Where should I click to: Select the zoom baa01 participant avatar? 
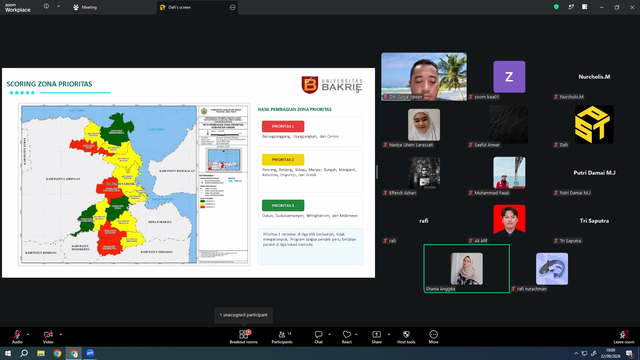509,77
